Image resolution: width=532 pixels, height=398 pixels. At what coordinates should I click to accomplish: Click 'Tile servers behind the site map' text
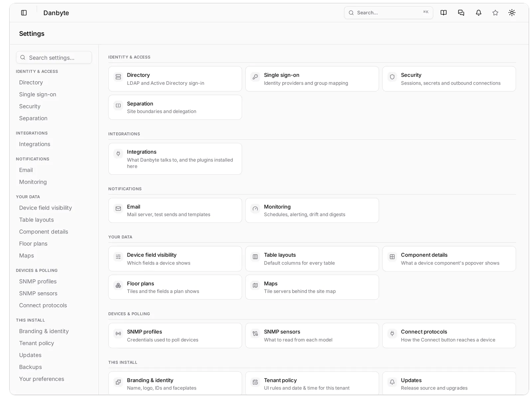(300, 291)
